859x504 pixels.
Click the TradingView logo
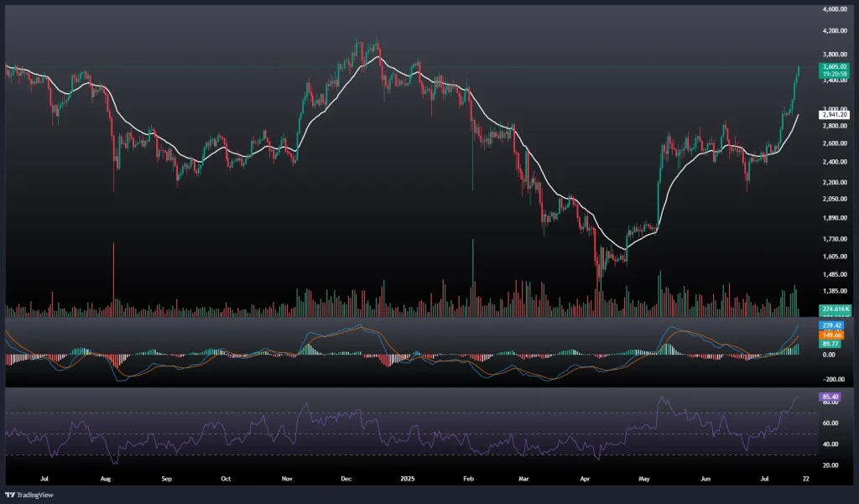pyautogui.click(x=32, y=494)
